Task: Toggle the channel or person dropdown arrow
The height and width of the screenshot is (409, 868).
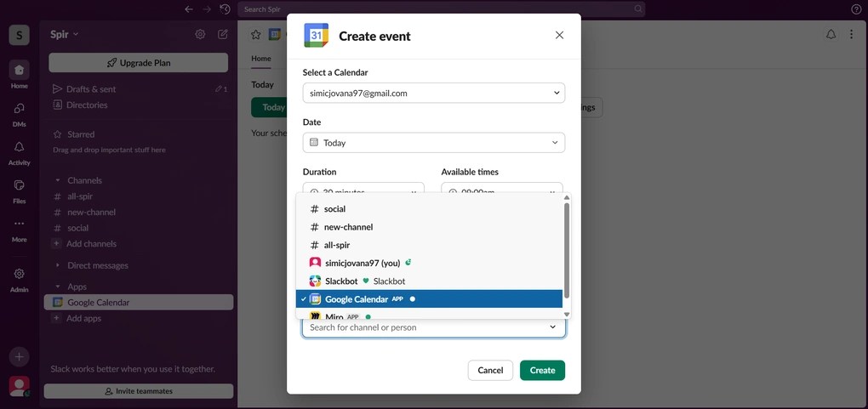Action: (552, 327)
